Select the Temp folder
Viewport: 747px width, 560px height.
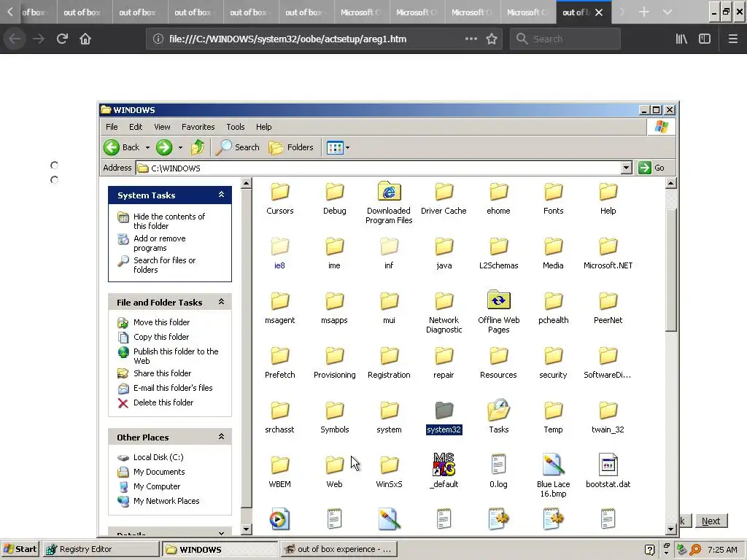[x=553, y=418]
